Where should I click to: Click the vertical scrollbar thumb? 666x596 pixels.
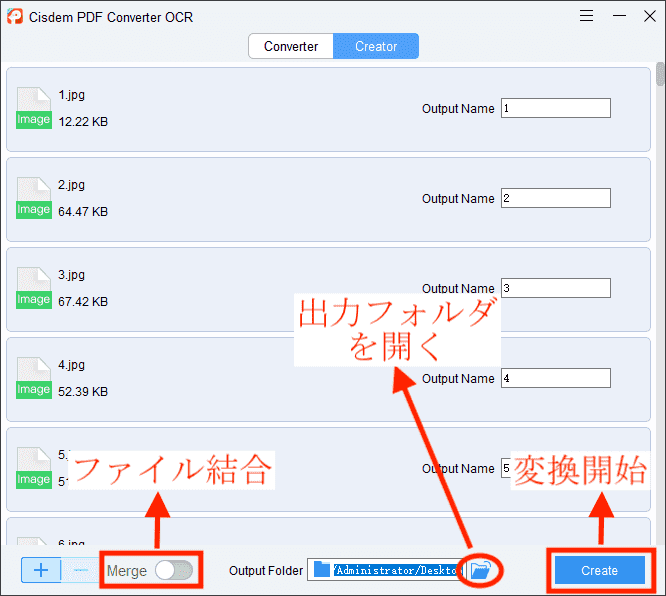(660, 74)
